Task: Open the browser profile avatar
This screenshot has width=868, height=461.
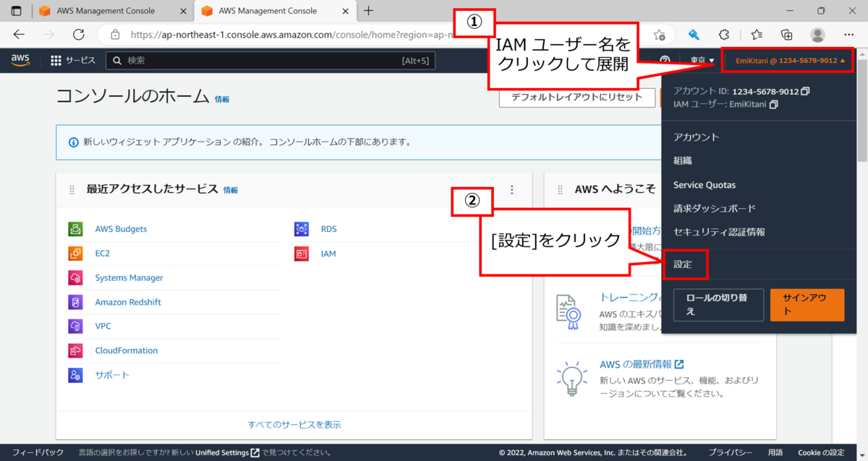Action: pyautogui.click(x=818, y=35)
